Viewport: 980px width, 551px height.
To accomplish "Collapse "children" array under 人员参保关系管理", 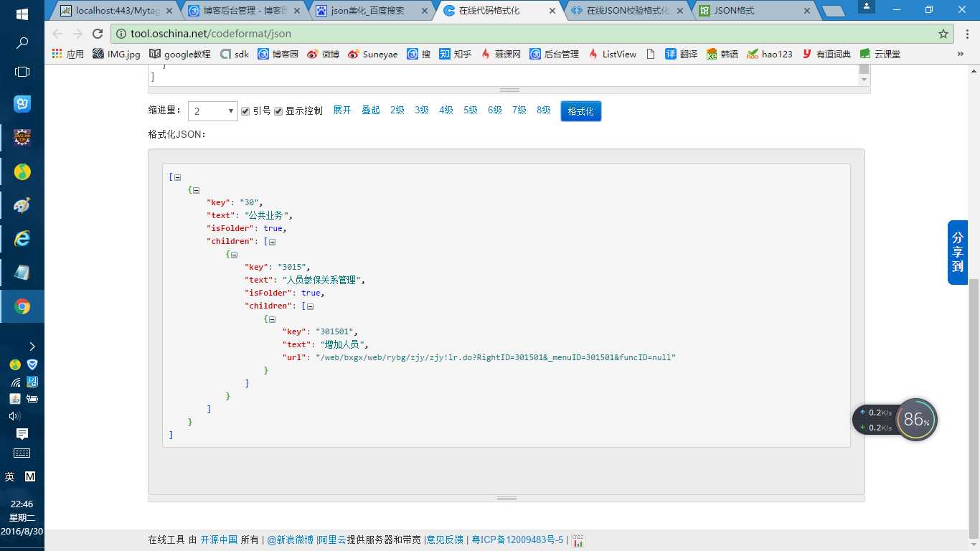I will [310, 306].
